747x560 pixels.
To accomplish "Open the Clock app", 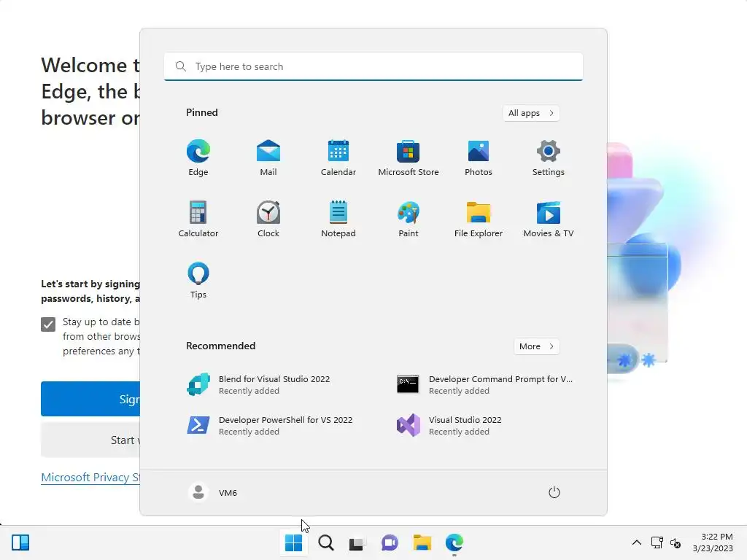I will point(268,219).
